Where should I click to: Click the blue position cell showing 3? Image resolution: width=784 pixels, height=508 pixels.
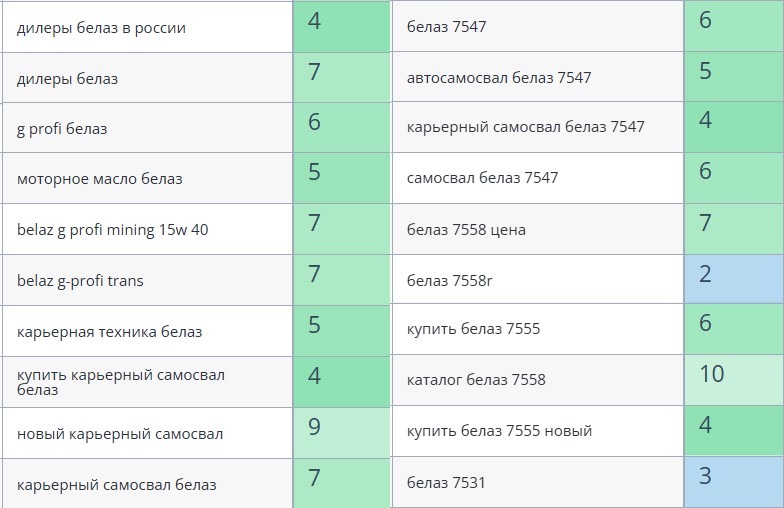tap(733, 482)
